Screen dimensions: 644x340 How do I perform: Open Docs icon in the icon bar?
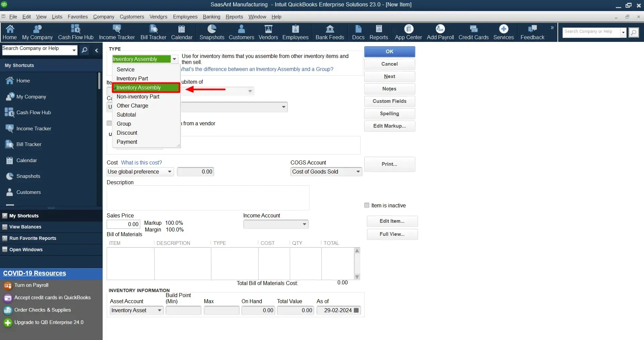[x=358, y=32]
